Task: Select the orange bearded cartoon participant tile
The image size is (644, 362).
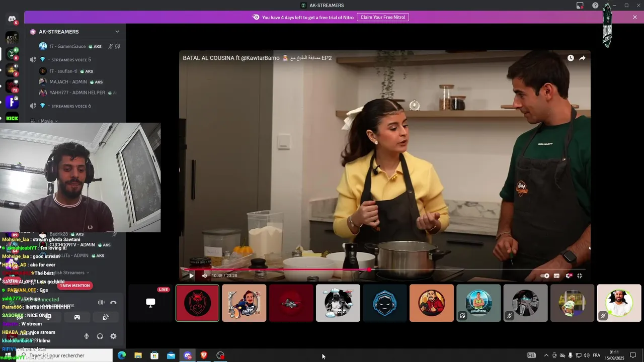Action: pyautogui.click(x=432, y=303)
